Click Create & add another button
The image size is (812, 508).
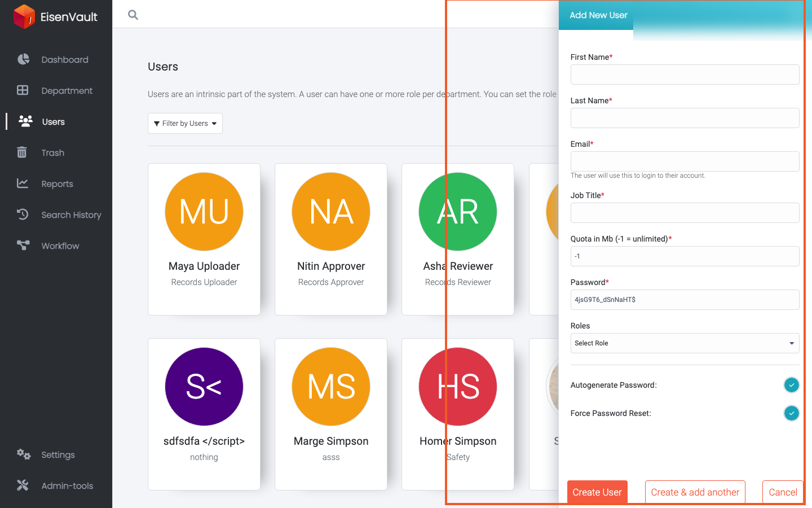[695, 492]
